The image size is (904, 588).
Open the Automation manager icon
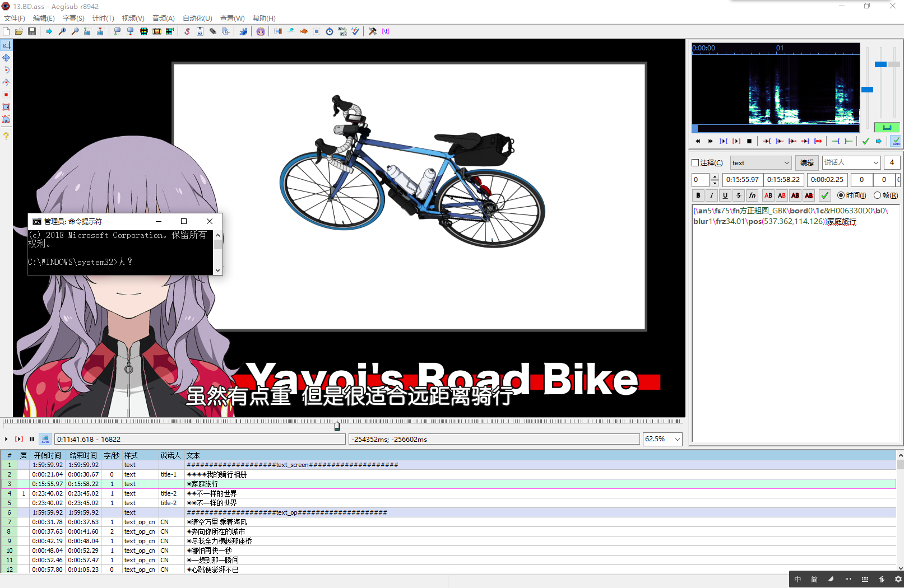point(243,31)
